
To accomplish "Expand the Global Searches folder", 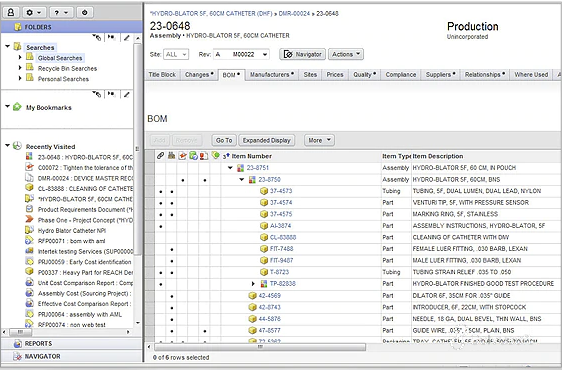I will coord(20,57).
